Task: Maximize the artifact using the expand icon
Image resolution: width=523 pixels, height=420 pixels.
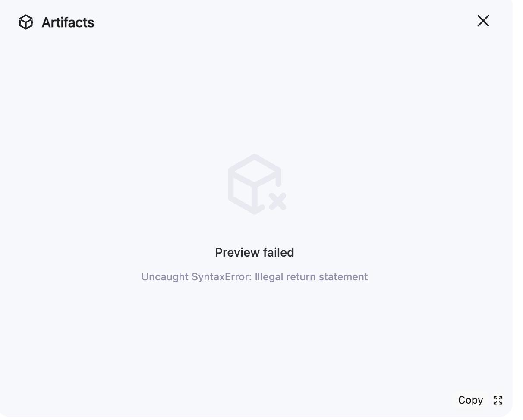Action: coord(498,400)
